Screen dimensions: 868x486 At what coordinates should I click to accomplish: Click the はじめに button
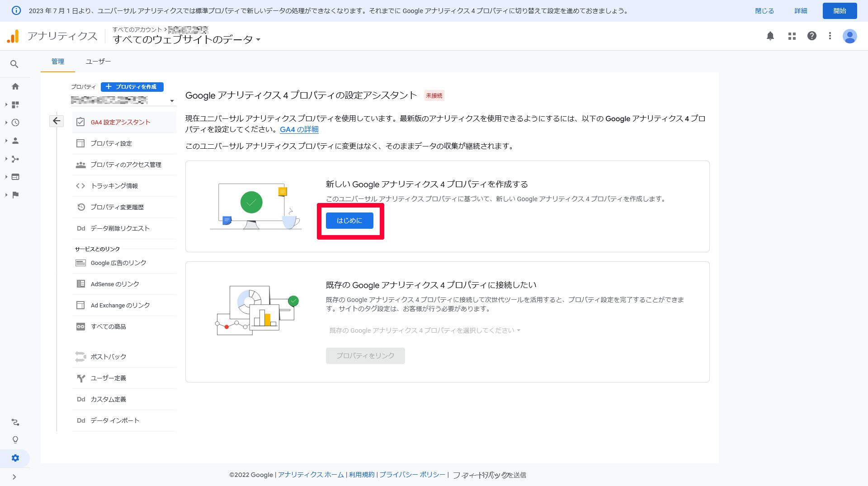(349, 221)
